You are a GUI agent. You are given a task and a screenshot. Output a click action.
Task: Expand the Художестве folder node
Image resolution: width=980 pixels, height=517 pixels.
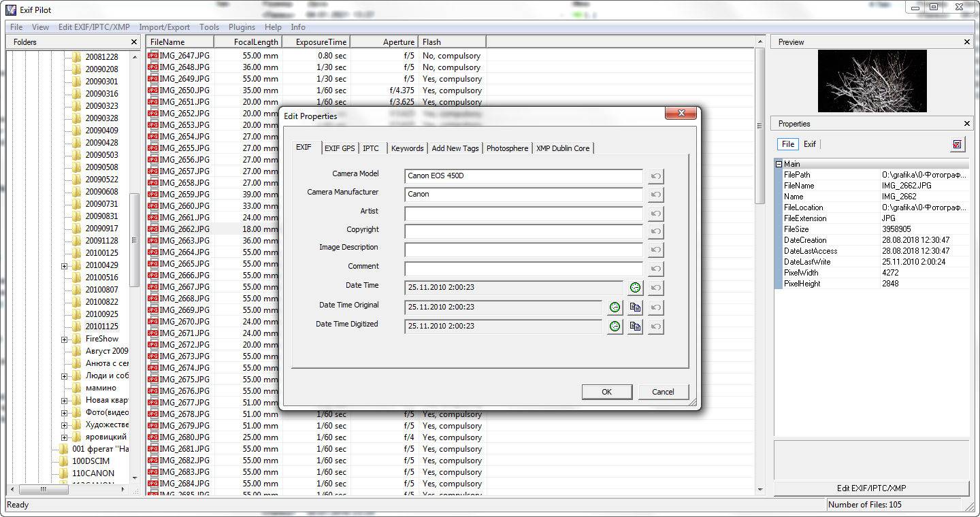(x=65, y=425)
